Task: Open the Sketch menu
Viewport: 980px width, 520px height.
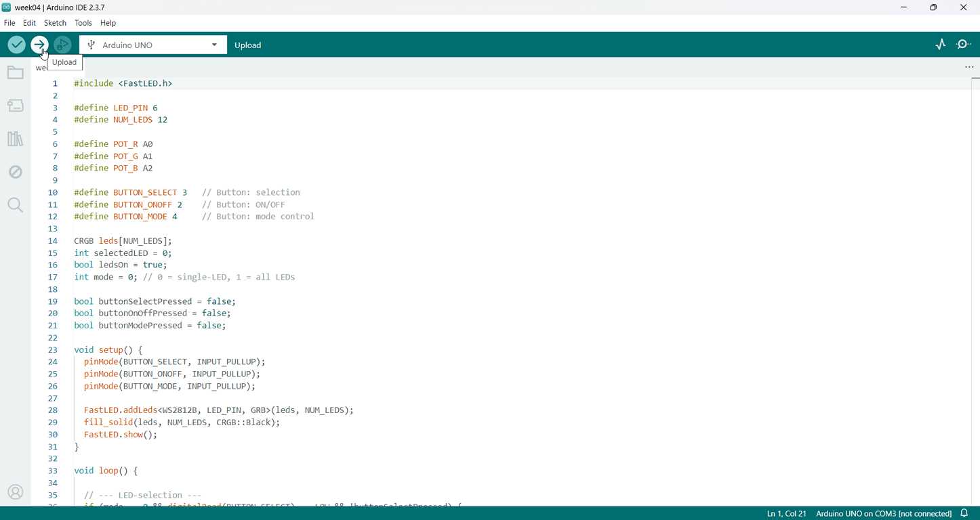Action: click(x=55, y=23)
